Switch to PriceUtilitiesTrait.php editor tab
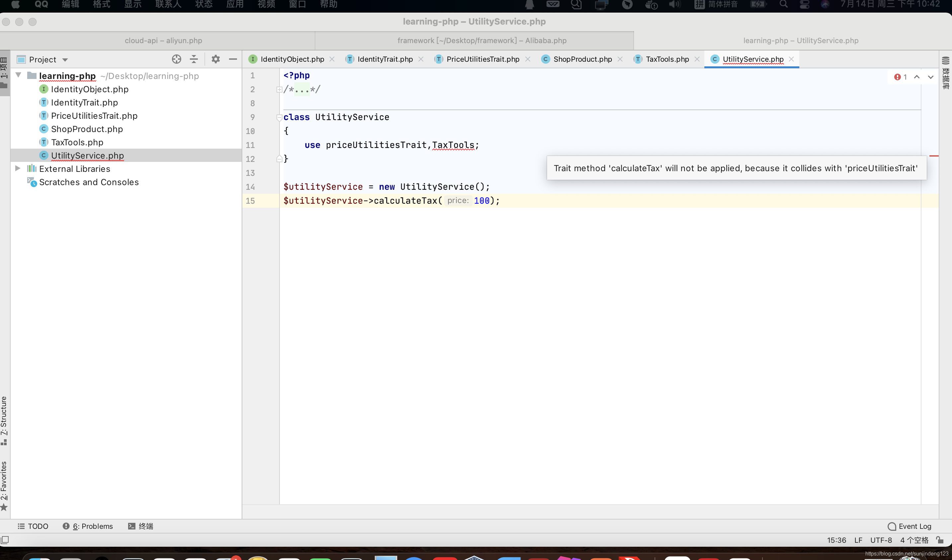The width and height of the screenshot is (952, 560). [x=482, y=59]
